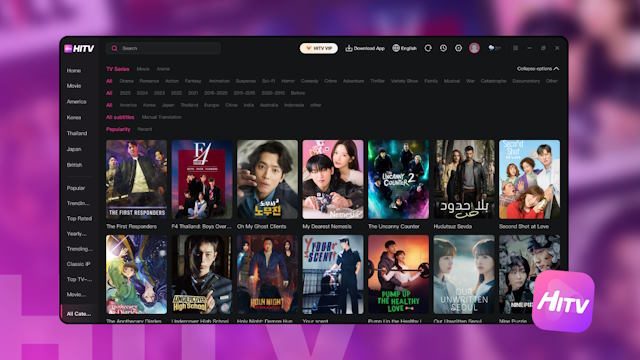Click the title text 'The Uncanny Counter'
The width and height of the screenshot is (640, 360).
[393, 227]
